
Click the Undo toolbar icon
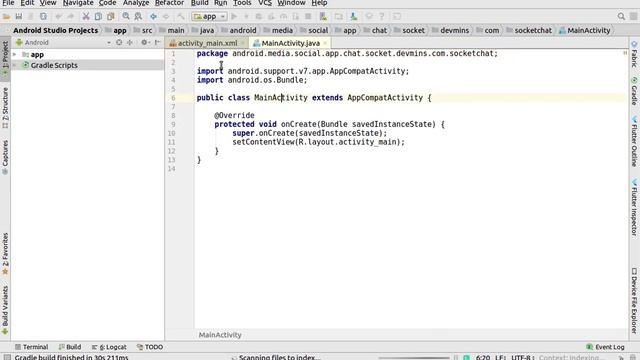58,17
